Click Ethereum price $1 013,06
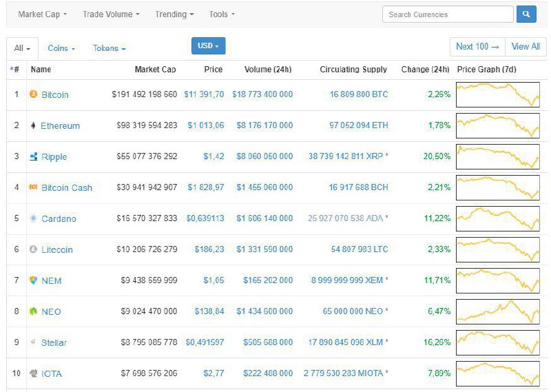Image resolution: width=551 pixels, height=392 pixels. click(206, 125)
